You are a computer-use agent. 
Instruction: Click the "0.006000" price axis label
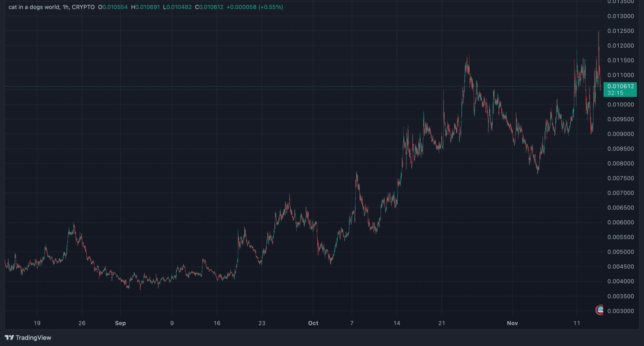(x=622, y=222)
